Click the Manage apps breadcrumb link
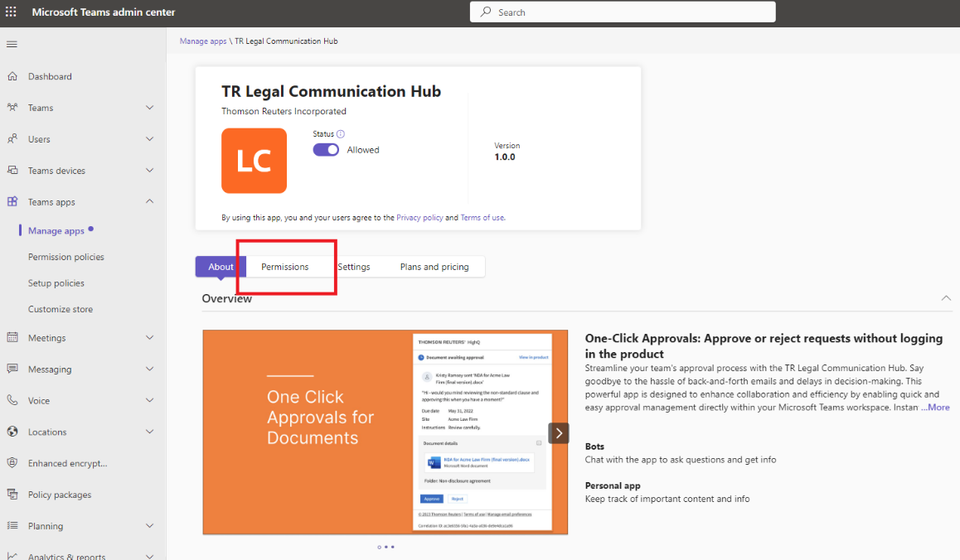Screen dimensions: 960x560 [202, 41]
